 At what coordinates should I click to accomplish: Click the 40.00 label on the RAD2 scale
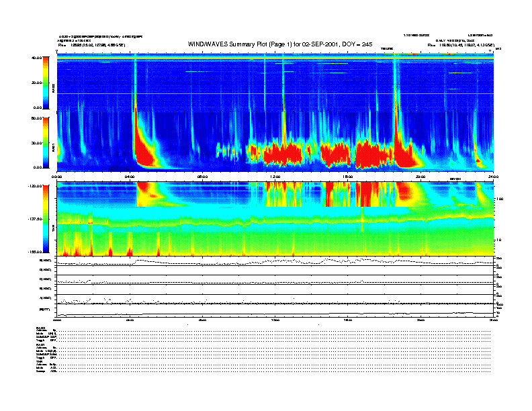point(36,58)
